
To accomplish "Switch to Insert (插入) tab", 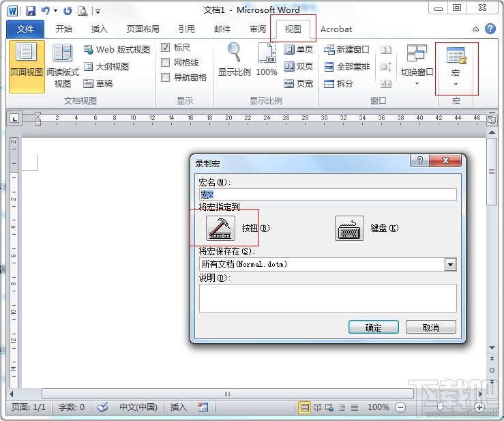I will 100,29.
